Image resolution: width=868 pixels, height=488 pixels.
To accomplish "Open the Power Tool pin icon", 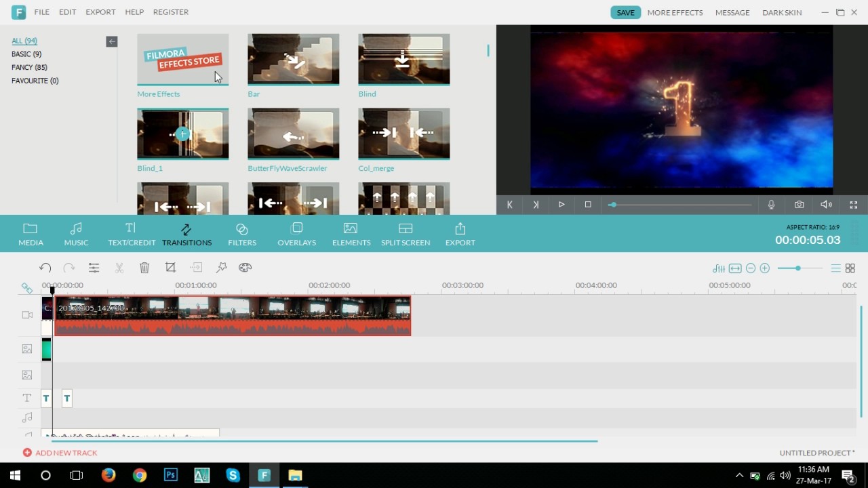I will [221, 268].
